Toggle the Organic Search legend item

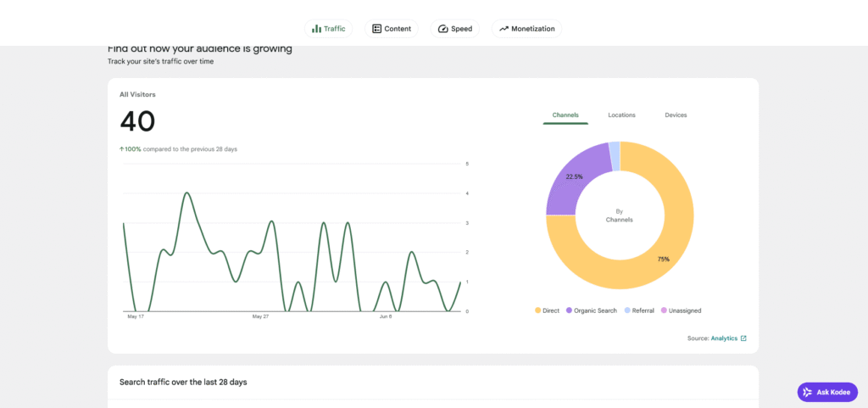tap(591, 310)
